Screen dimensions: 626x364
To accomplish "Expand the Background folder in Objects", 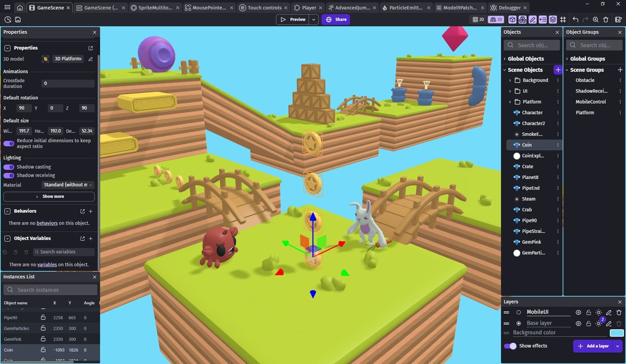I will click(x=510, y=80).
